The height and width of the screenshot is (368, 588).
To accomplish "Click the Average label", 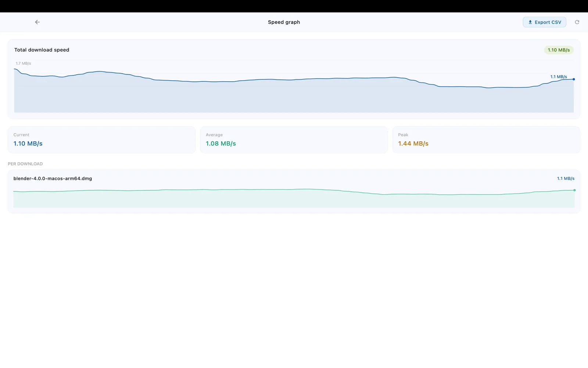I will tap(214, 135).
